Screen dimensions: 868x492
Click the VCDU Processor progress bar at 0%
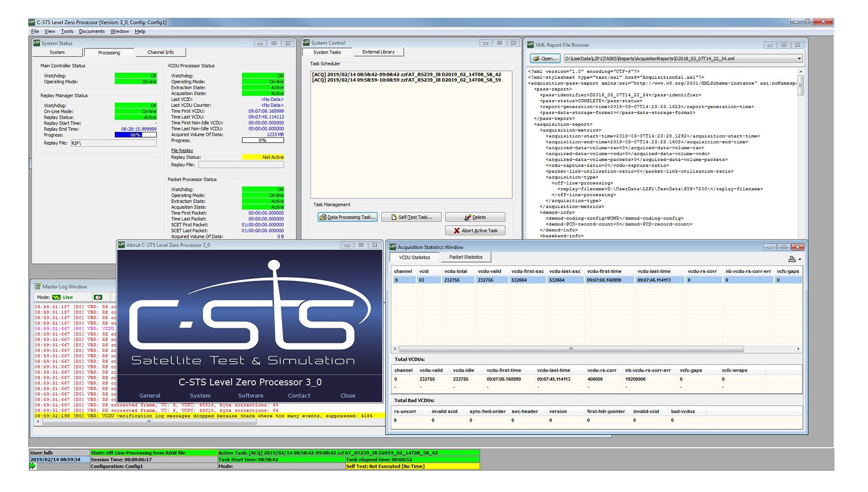[x=263, y=141]
